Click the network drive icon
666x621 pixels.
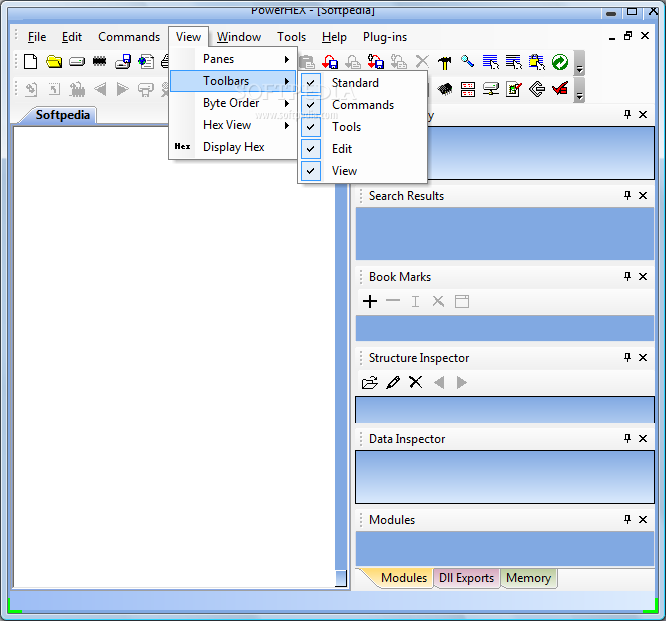[x=491, y=89]
